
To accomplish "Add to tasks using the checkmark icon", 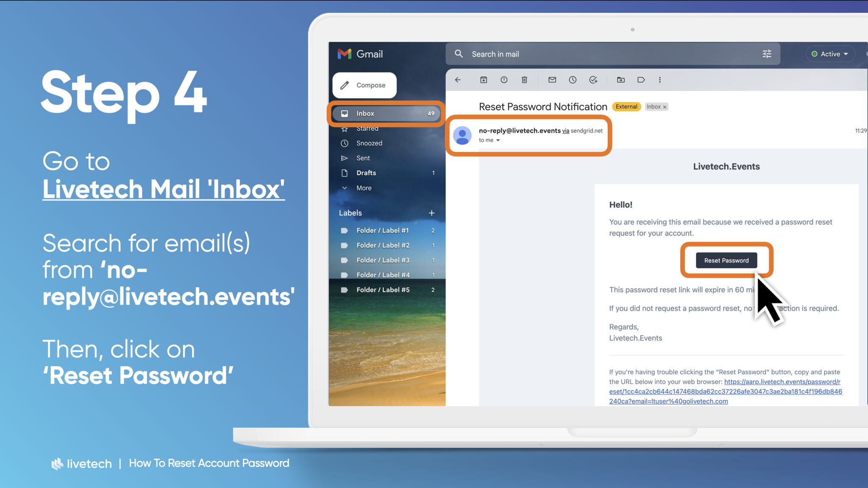I will coord(593,80).
